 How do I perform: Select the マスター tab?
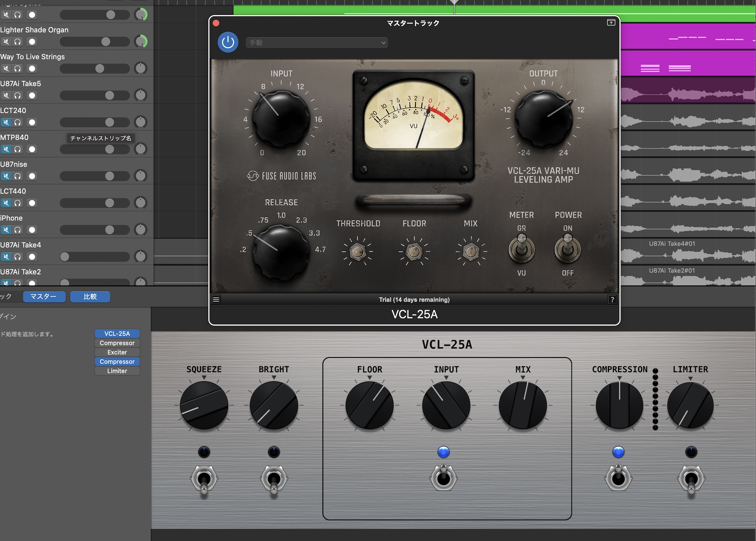pyautogui.click(x=44, y=297)
